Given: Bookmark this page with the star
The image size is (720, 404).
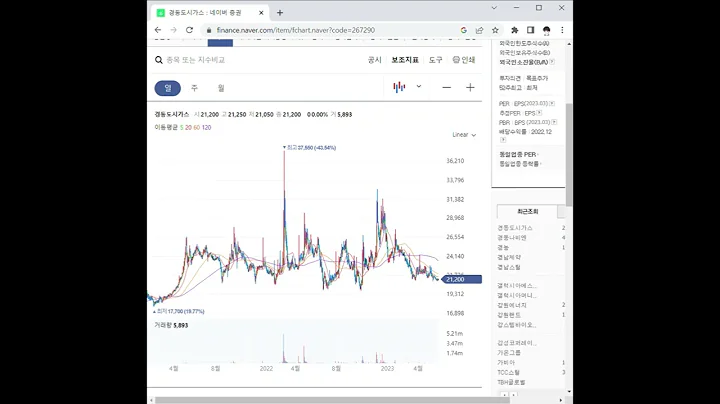Looking at the screenshot, I should click(x=495, y=30).
